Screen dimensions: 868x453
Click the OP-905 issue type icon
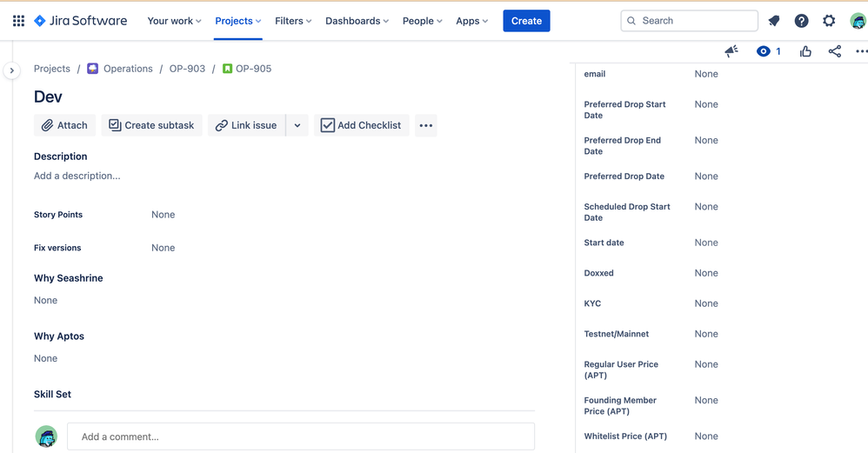[227, 69]
